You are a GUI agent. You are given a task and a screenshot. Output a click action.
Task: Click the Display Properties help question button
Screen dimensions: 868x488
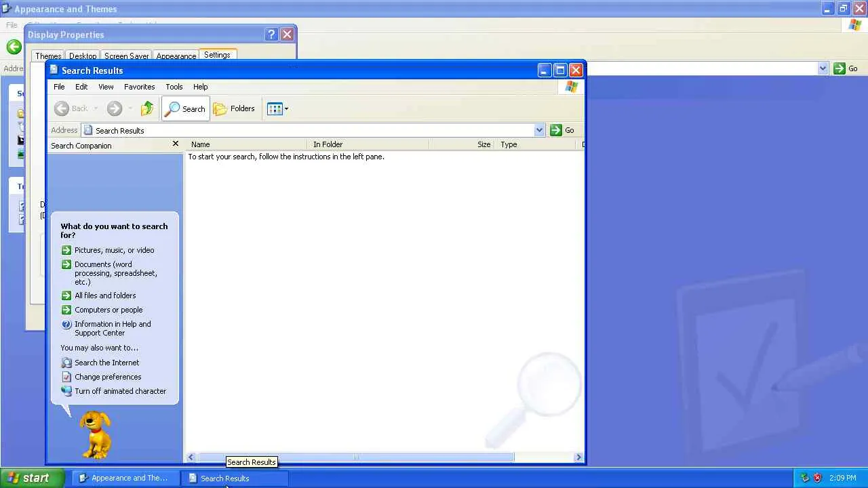[x=271, y=35]
